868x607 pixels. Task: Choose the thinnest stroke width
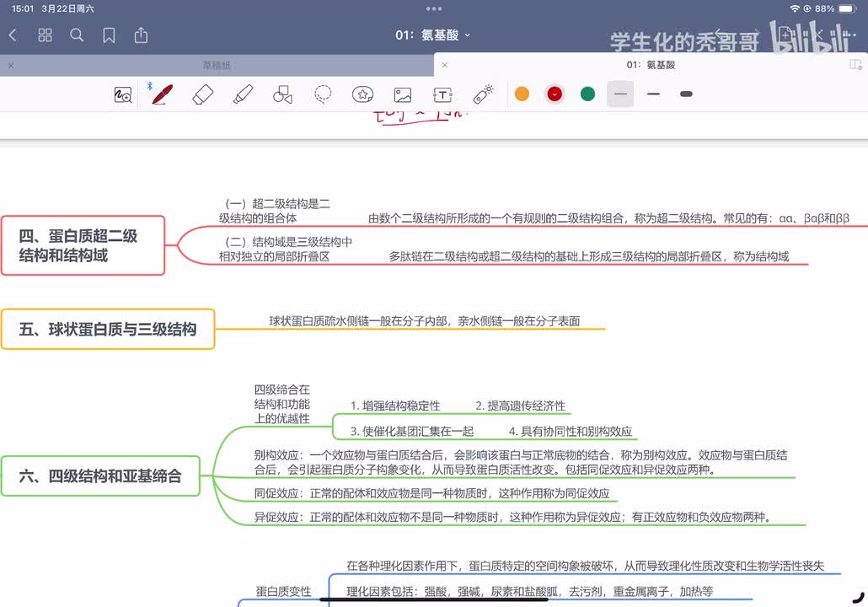tap(620, 94)
